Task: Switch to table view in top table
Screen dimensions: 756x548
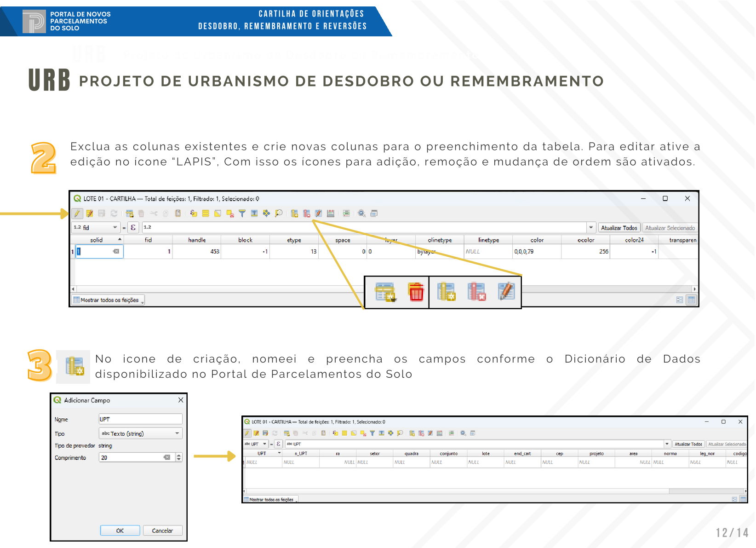Action: 691,300
